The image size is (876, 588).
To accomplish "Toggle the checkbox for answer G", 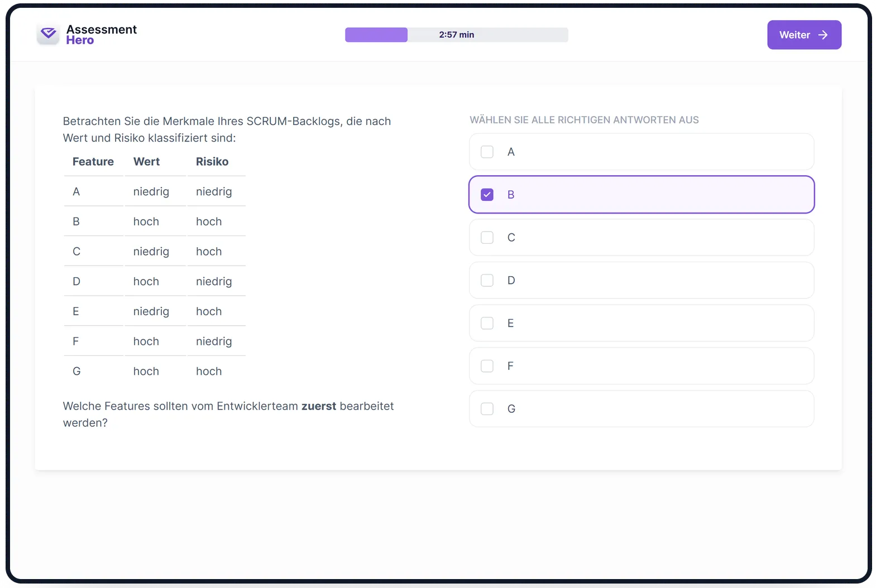I will (487, 409).
